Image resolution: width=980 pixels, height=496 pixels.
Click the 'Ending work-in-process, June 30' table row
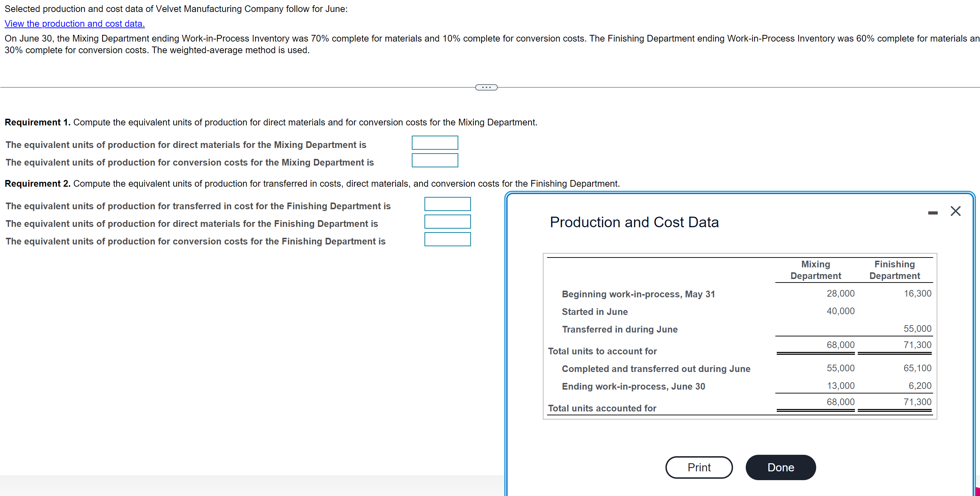point(633,386)
